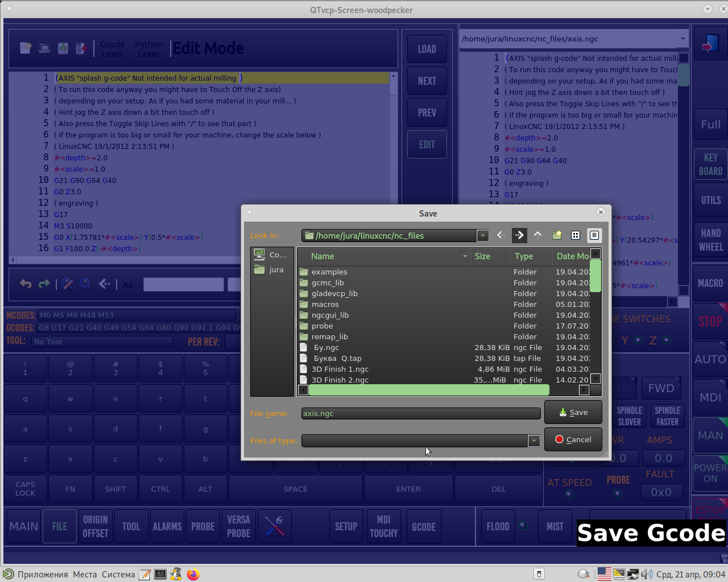This screenshot has height=582, width=728.
Task: Switch to the MAIN tab
Action: pyautogui.click(x=24, y=526)
